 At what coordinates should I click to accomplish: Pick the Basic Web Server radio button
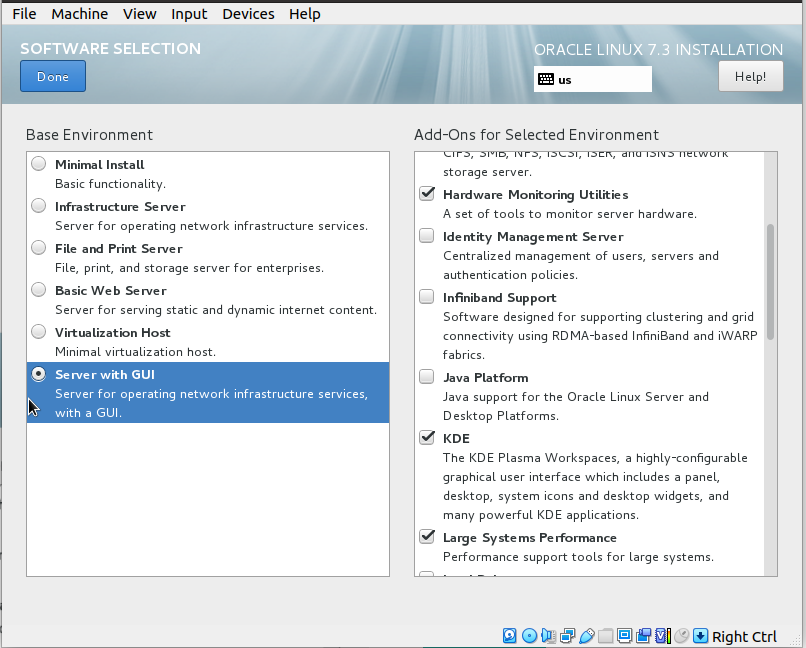(39, 290)
